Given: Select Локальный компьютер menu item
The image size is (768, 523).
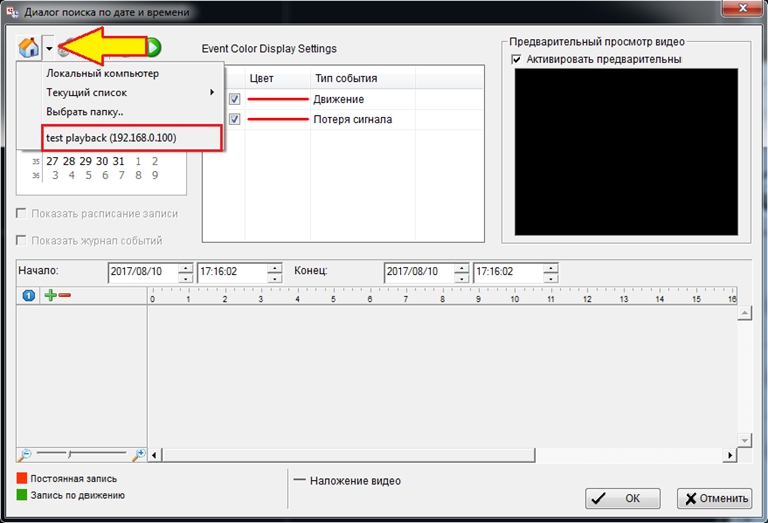Looking at the screenshot, I should [x=102, y=73].
